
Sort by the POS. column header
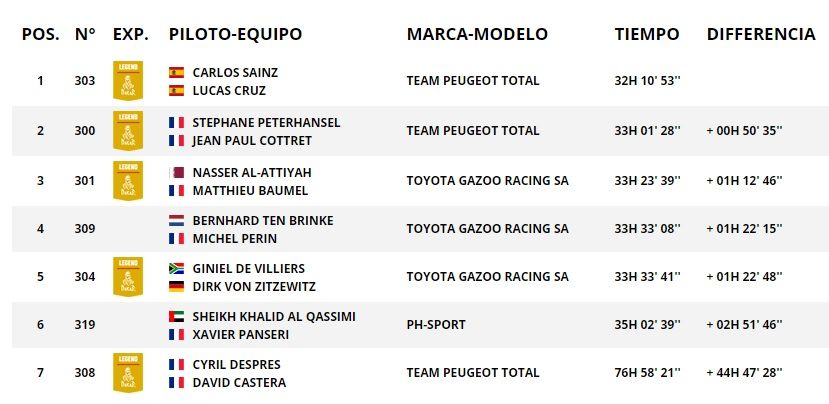point(40,34)
